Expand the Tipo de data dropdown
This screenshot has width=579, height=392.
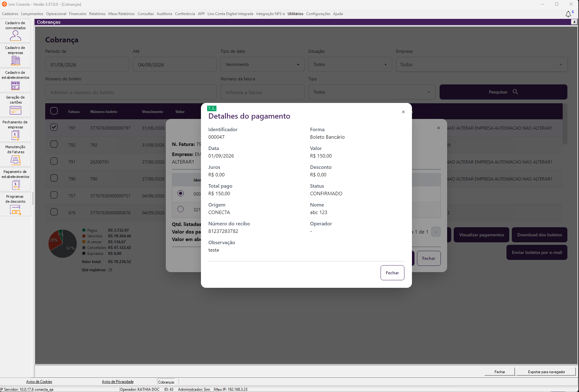click(262, 64)
